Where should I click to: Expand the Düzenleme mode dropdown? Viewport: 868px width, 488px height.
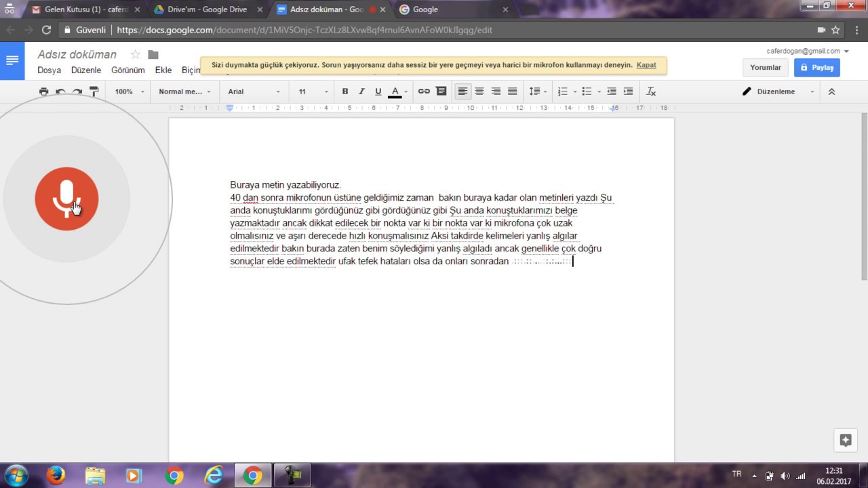pyautogui.click(x=778, y=91)
